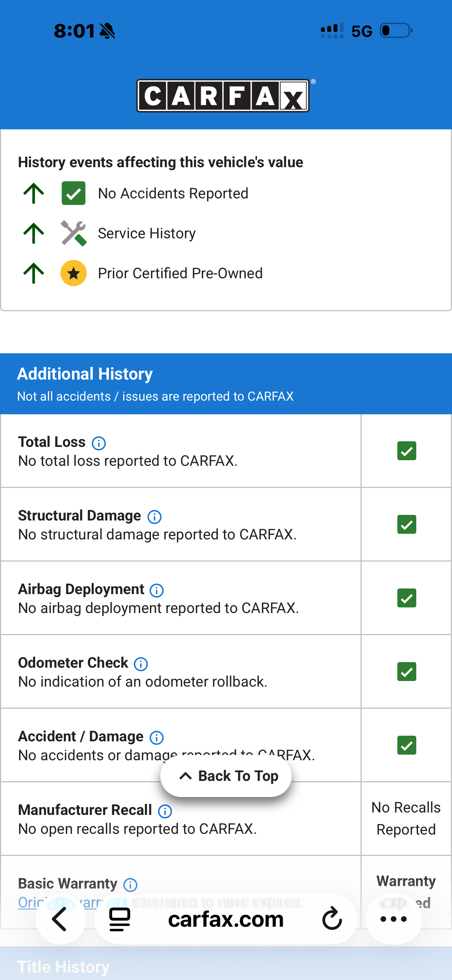Viewport: 452px width, 980px height.
Task: Tap the Service History wrench icon
Action: tap(74, 233)
